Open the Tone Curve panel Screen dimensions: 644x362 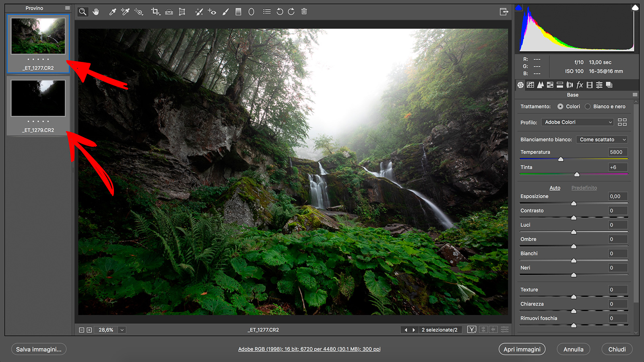[531, 85]
